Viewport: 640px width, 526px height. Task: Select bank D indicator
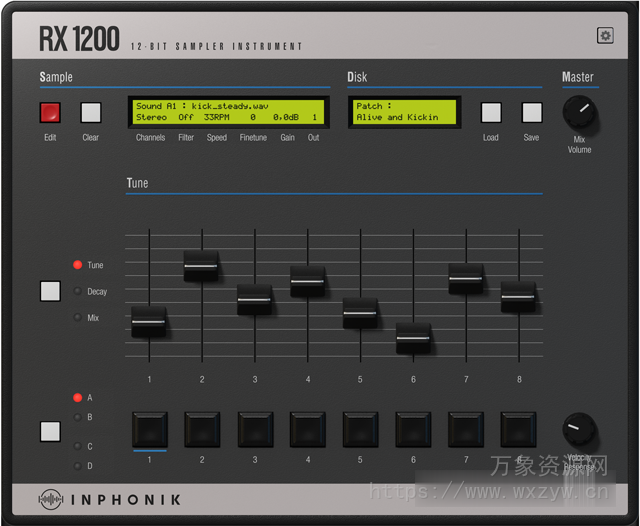[78, 466]
